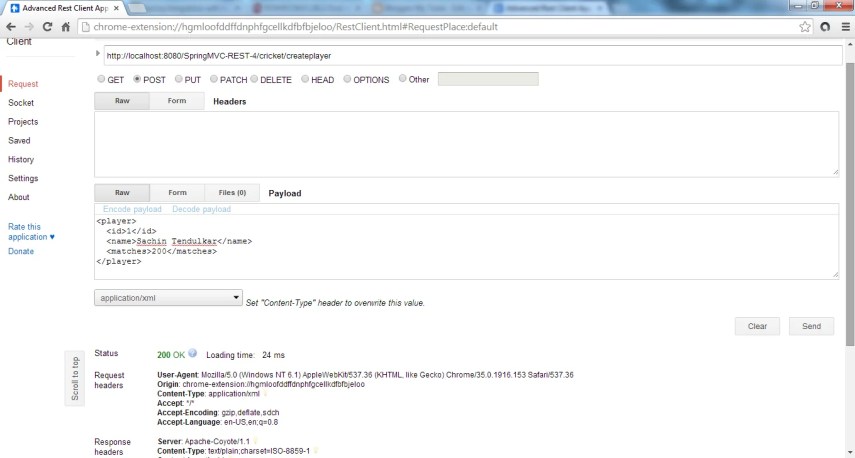
Task: Click the User-Agent request header line
Action: point(365,375)
